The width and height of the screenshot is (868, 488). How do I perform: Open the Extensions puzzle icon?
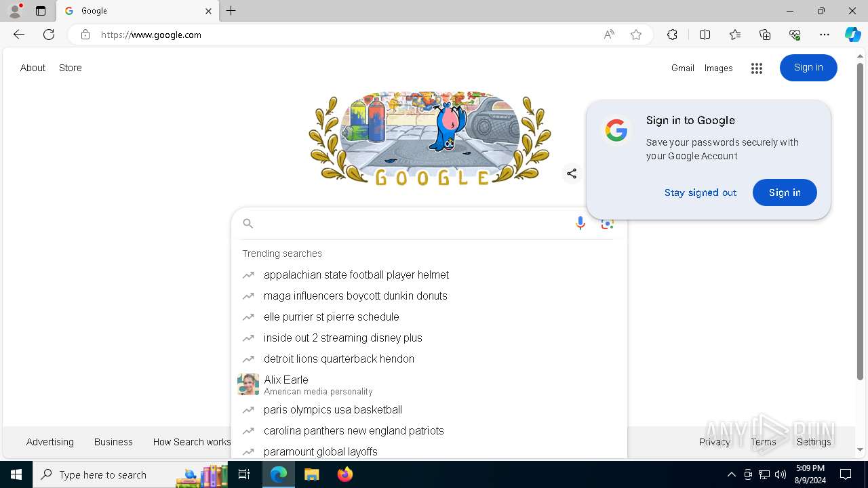pyautogui.click(x=672, y=35)
